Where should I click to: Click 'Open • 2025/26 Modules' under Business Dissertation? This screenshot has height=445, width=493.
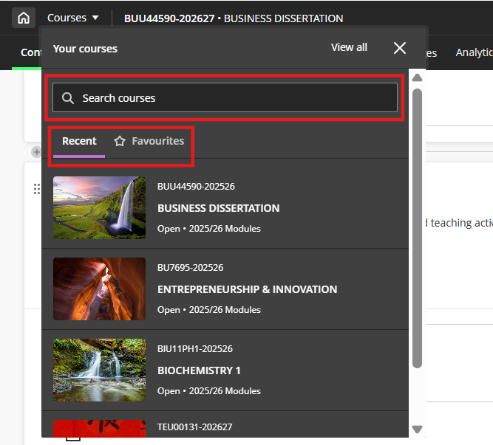coord(209,229)
